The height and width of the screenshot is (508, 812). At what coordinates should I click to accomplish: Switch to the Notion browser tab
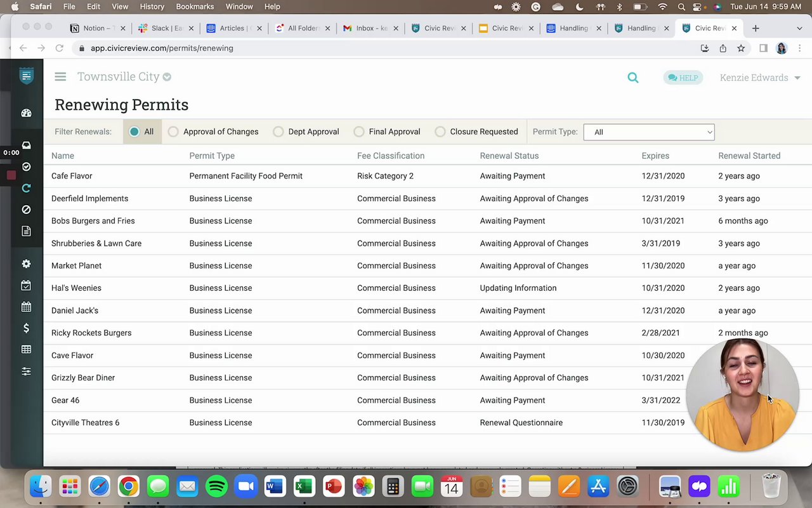click(97, 28)
